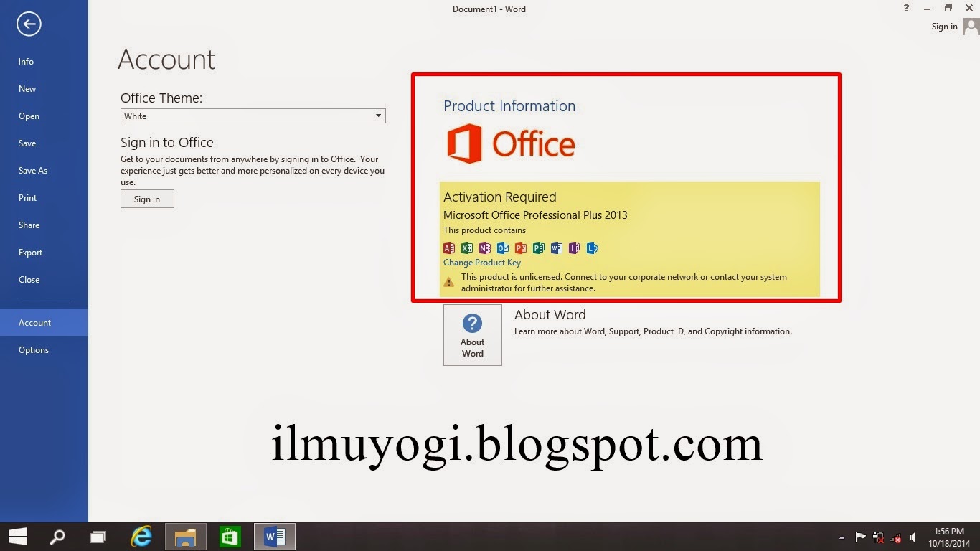
Task: Click the Activation Required text
Action: (x=500, y=197)
